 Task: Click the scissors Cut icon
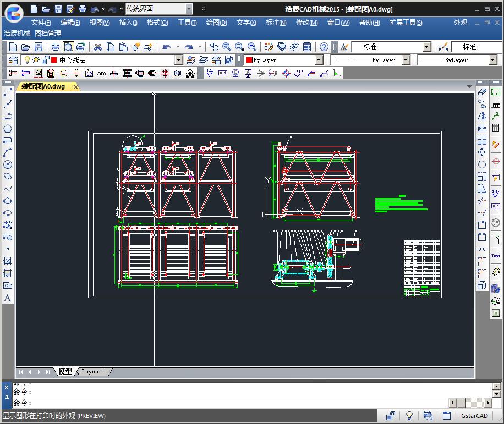tap(98, 47)
